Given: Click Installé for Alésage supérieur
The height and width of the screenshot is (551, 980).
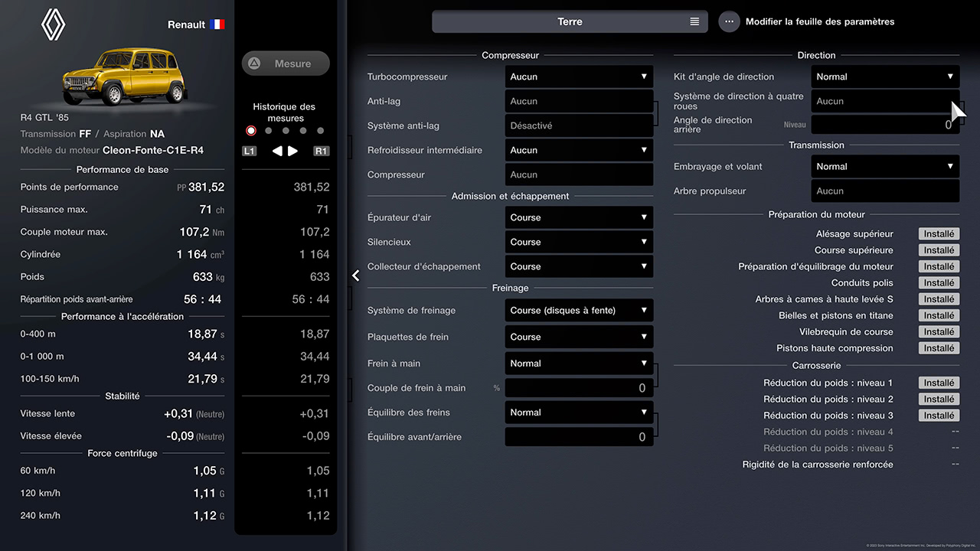Looking at the screenshot, I should 939,234.
